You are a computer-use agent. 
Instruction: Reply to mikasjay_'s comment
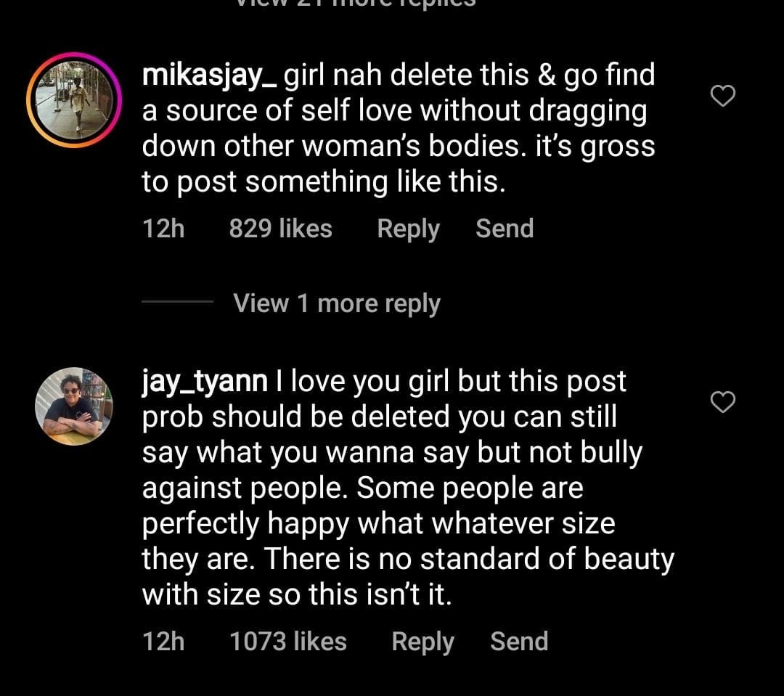pos(408,229)
